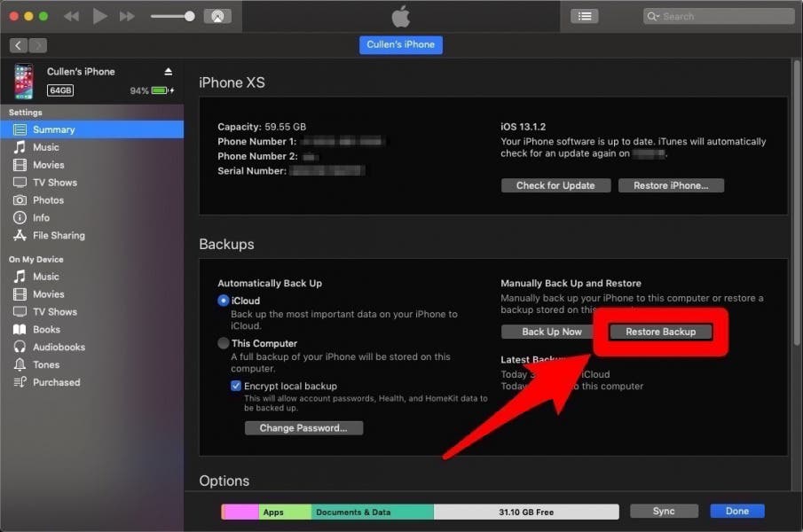Click Apps segment in storage bar
The width and height of the screenshot is (803, 532).
click(285, 512)
